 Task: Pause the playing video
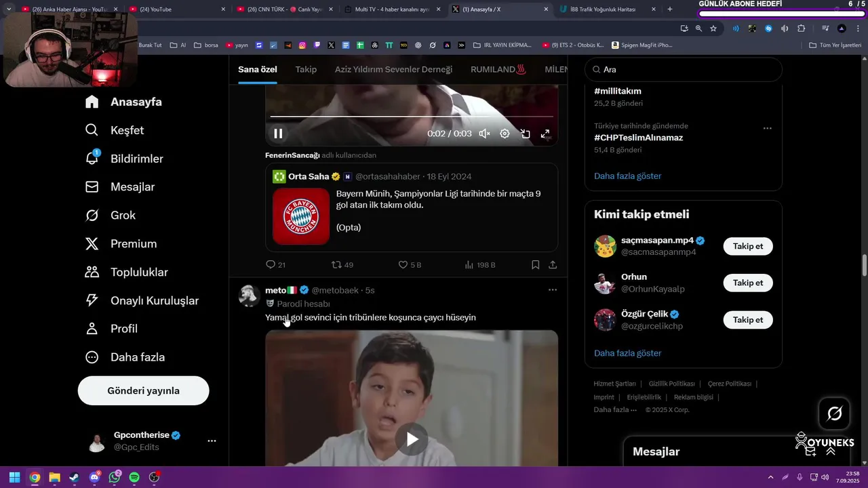click(x=278, y=134)
